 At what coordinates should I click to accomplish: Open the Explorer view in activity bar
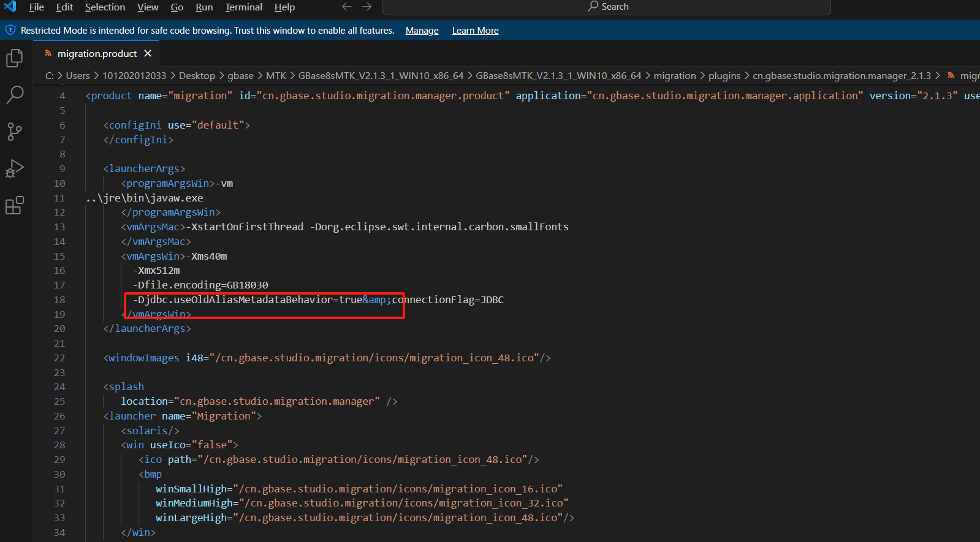(x=15, y=58)
